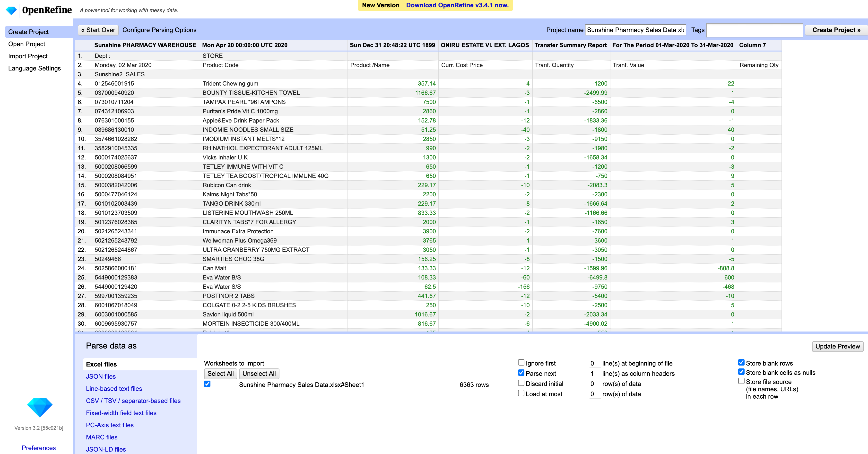Toggle Parse next line as headers
This screenshot has width=868, height=454.
click(521, 373)
